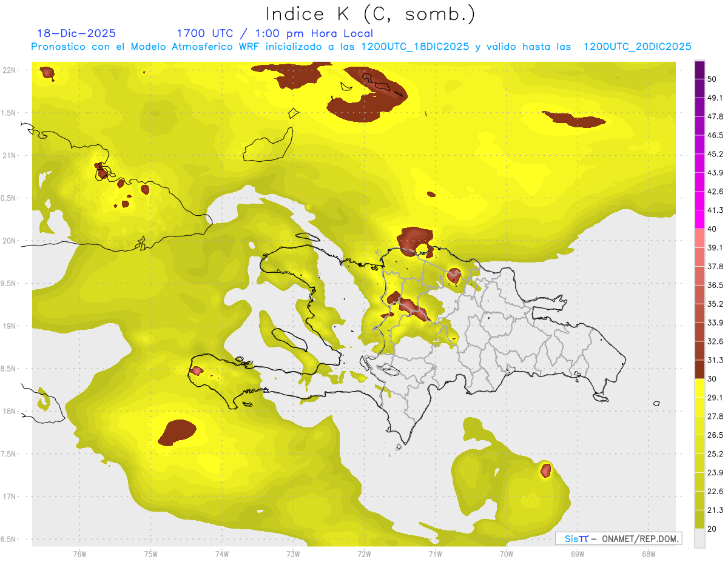Click the color bar value '47.8'

715,116
